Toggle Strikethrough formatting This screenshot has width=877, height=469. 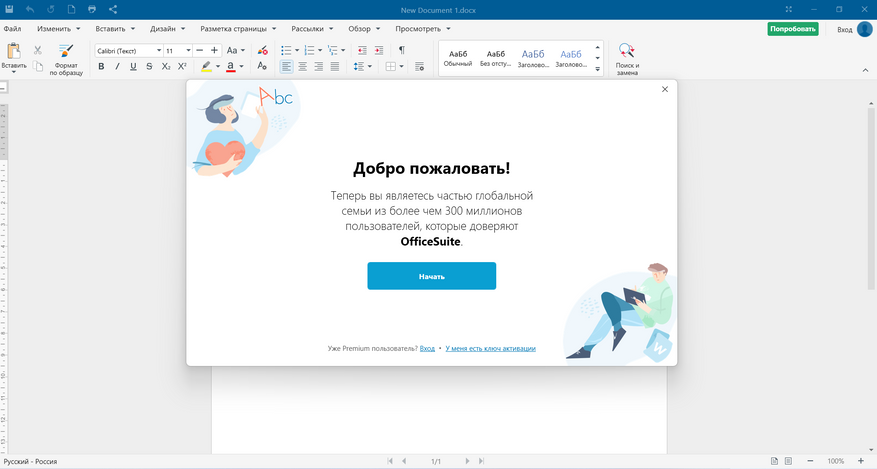click(149, 67)
